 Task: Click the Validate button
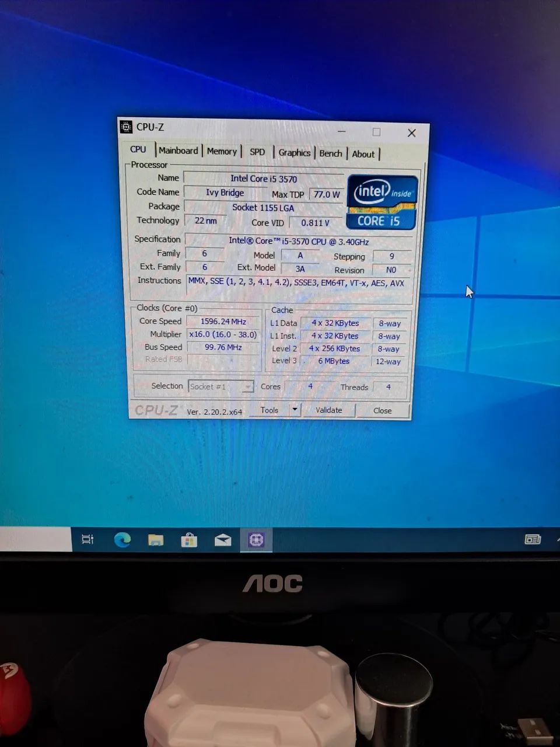pyautogui.click(x=329, y=410)
